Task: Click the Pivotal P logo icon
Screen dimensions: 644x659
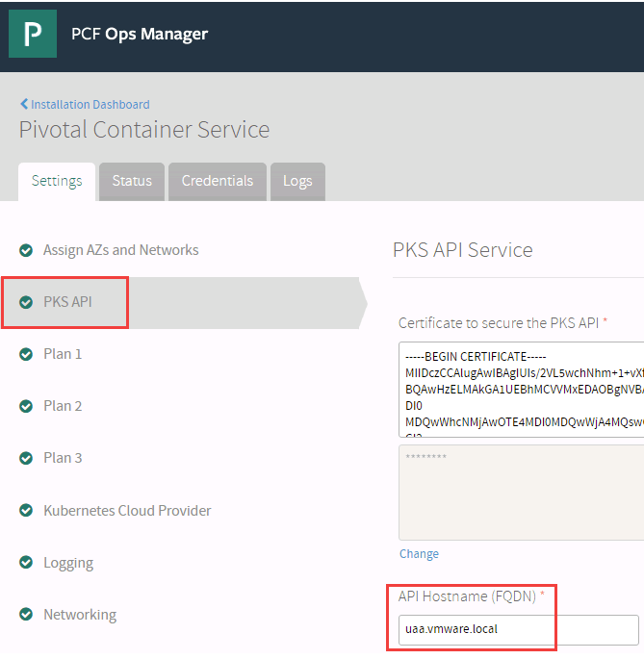Action: [x=33, y=35]
